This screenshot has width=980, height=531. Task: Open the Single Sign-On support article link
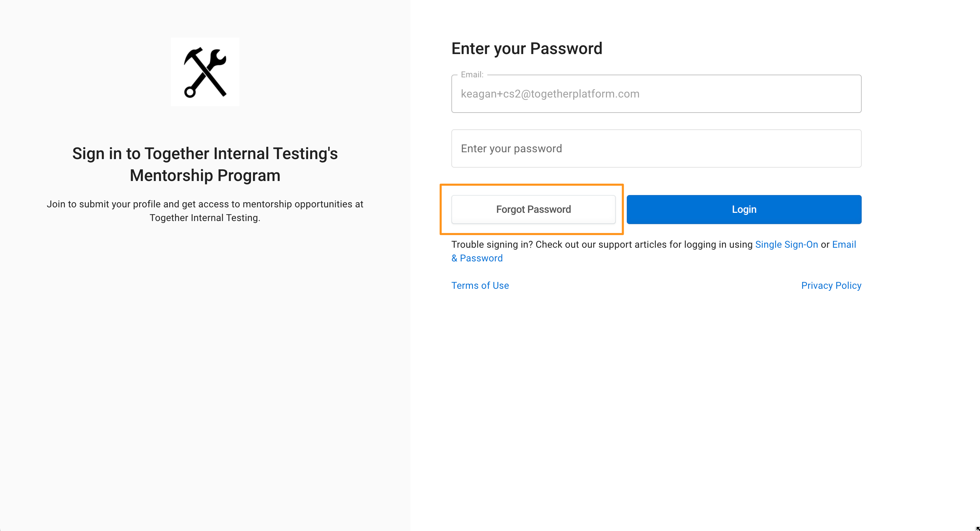point(786,244)
